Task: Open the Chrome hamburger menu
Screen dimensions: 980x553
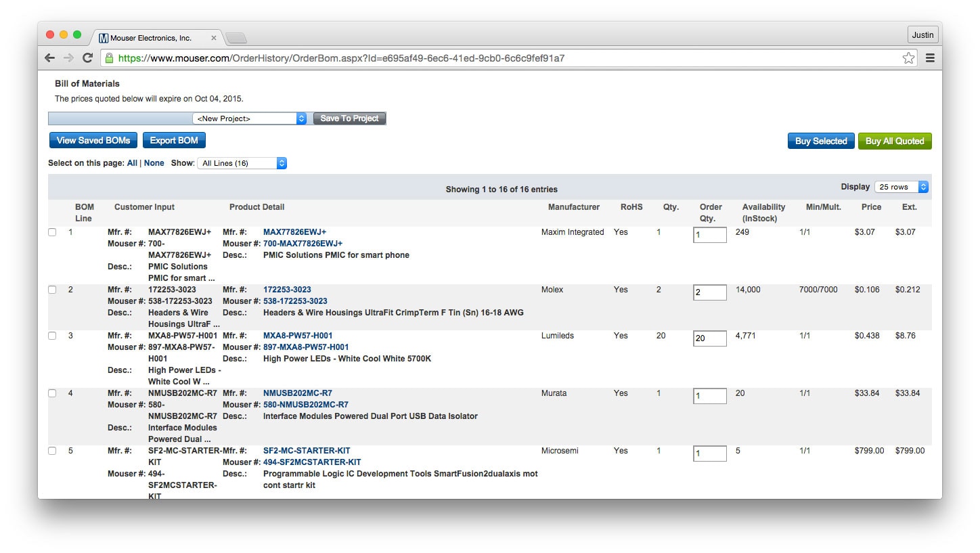Action: pos(930,58)
